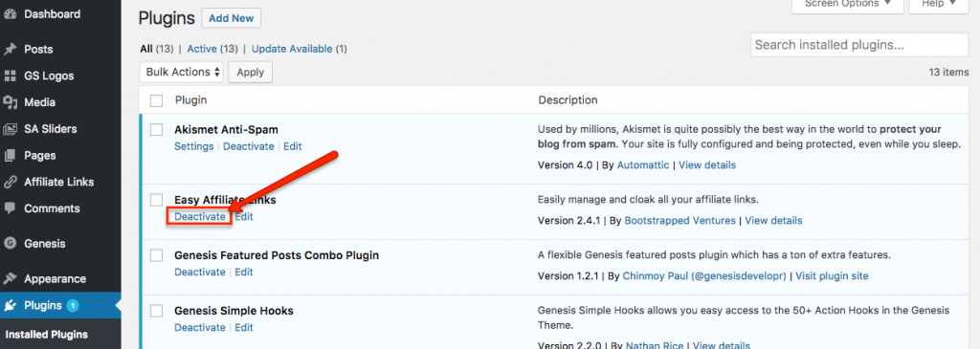Image resolution: width=980 pixels, height=349 pixels.
Task: Select the Plugins menu label
Action: pyautogui.click(x=43, y=306)
